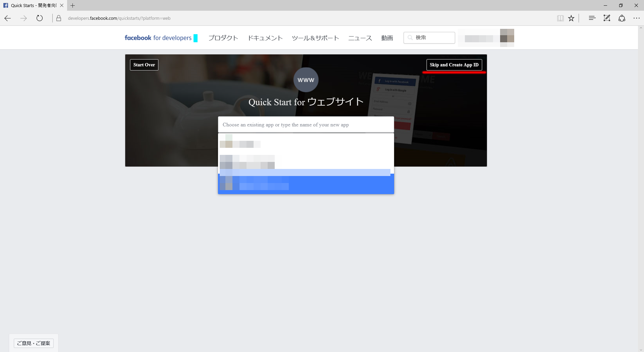Open the ドキュメント navigation menu
This screenshot has width=644, height=352.
click(265, 38)
